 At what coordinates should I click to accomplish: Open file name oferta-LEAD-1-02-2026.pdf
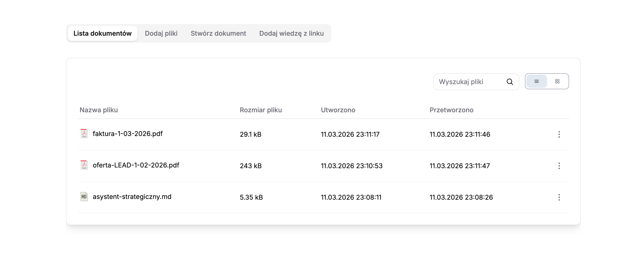click(136, 165)
